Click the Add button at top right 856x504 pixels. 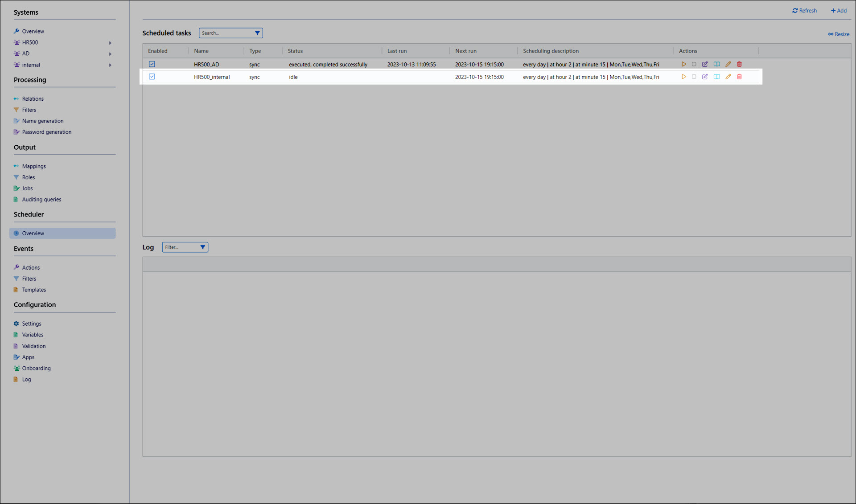click(839, 11)
